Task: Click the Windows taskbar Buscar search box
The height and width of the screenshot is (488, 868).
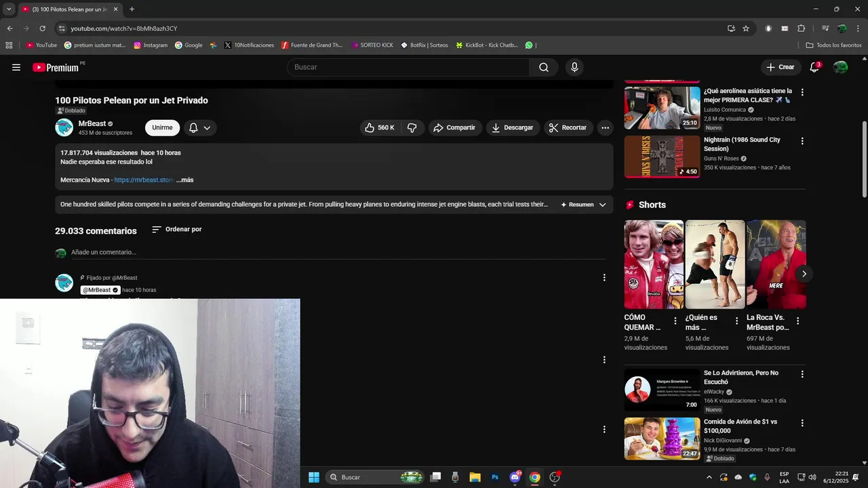Action: tap(375, 477)
